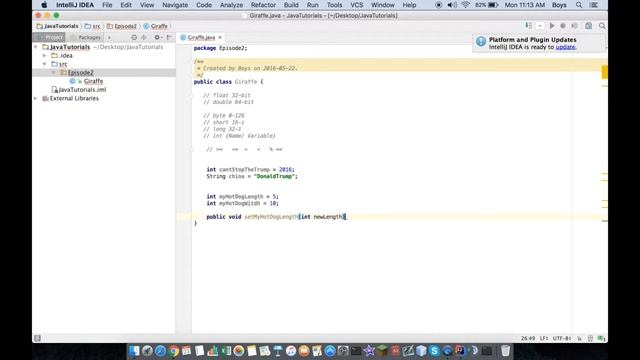Open Finder from the dock
Viewport: 640px width, 360px height.
(x=134, y=351)
